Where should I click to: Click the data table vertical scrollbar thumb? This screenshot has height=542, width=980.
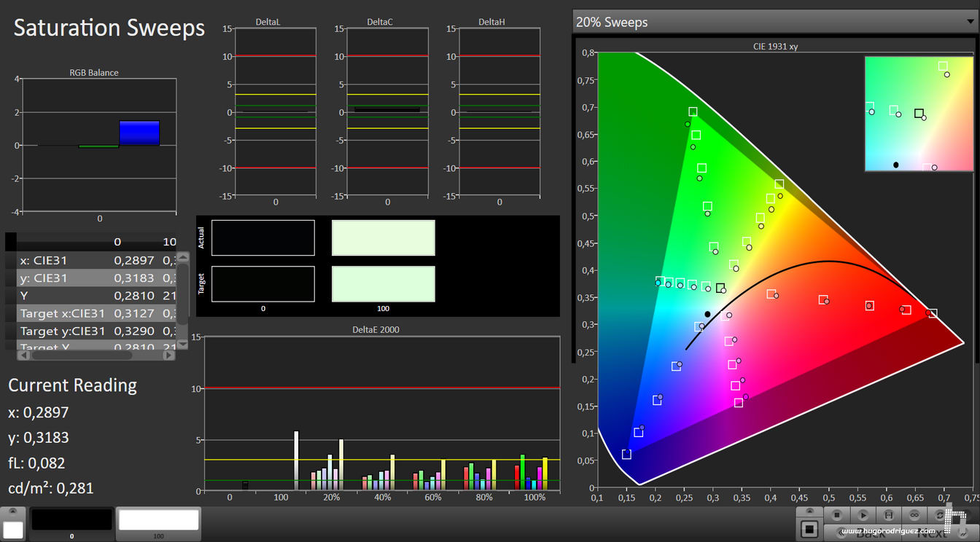coord(182,294)
